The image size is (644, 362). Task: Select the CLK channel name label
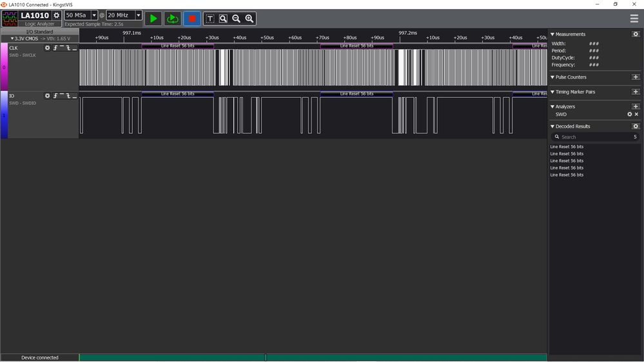[14, 48]
